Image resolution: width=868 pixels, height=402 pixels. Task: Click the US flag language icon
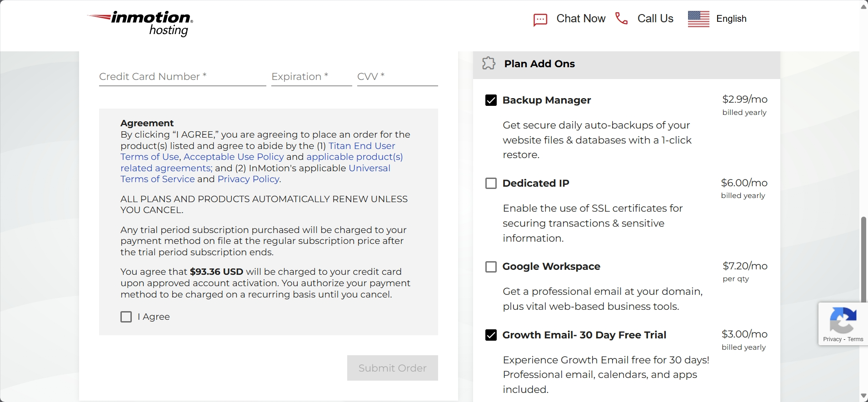pos(698,19)
